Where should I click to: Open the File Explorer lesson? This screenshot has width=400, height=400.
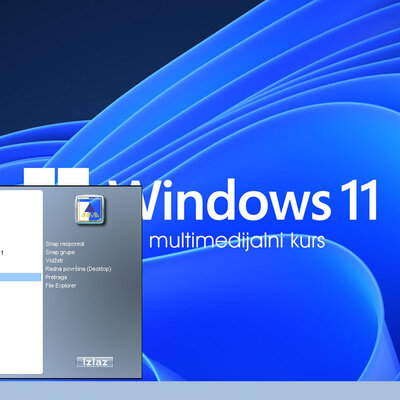[x=61, y=285]
